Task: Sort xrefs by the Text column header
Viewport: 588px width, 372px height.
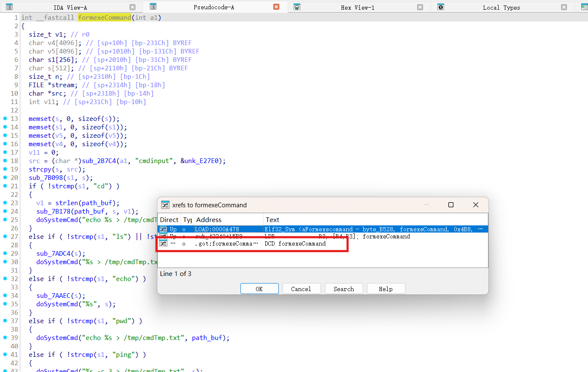Action: tap(375, 219)
